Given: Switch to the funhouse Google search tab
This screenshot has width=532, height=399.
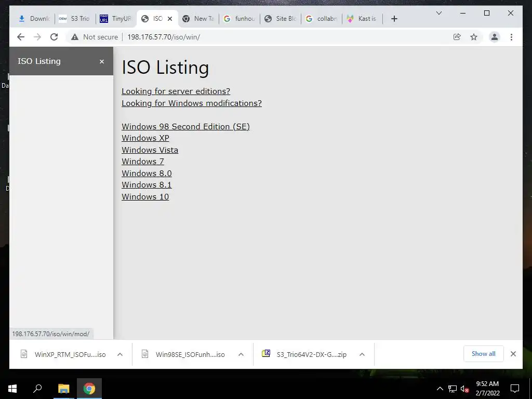Looking at the screenshot, I should [240, 19].
